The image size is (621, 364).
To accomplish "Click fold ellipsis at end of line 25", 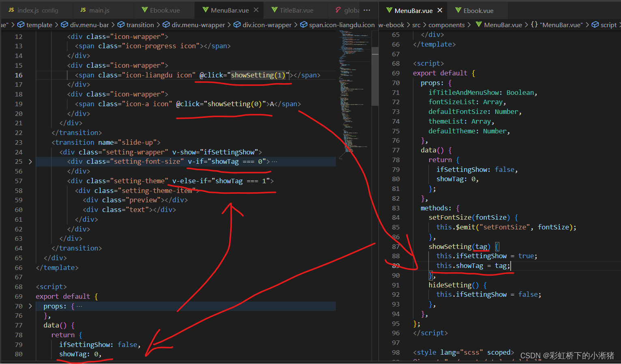I will pyautogui.click(x=275, y=162).
